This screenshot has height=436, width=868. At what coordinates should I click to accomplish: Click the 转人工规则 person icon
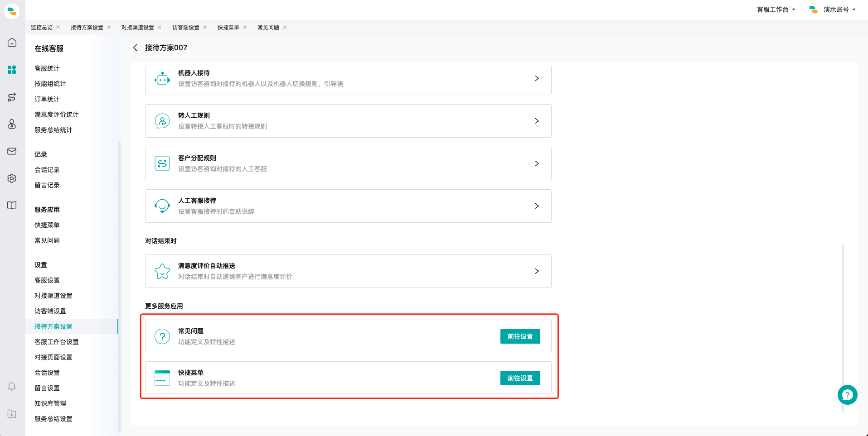(x=162, y=121)
